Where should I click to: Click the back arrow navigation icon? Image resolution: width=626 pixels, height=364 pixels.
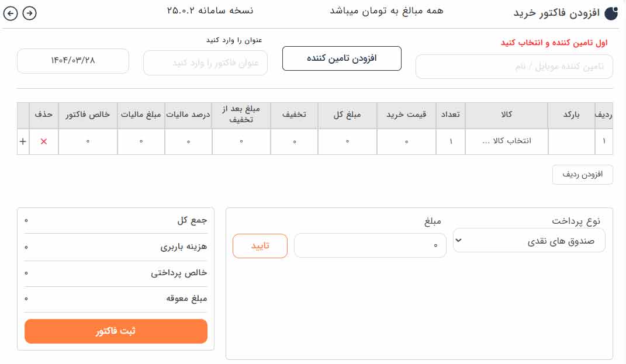point(10,12)
